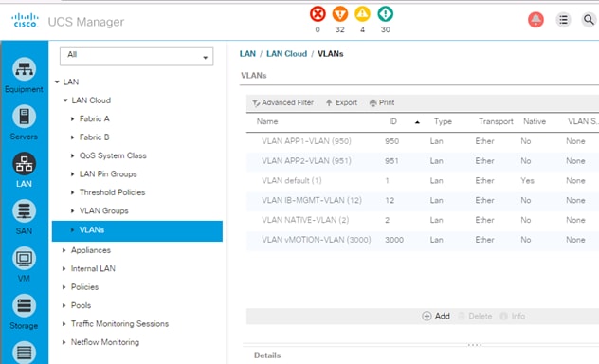This screenshot has width=599, height=364.
Task: Sort by the Name column header
Action: 267,121
